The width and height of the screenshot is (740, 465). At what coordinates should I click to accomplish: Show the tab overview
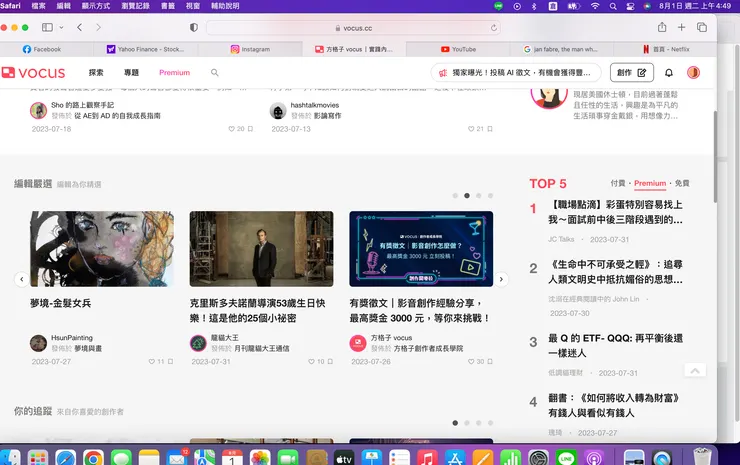pos(702,27)
